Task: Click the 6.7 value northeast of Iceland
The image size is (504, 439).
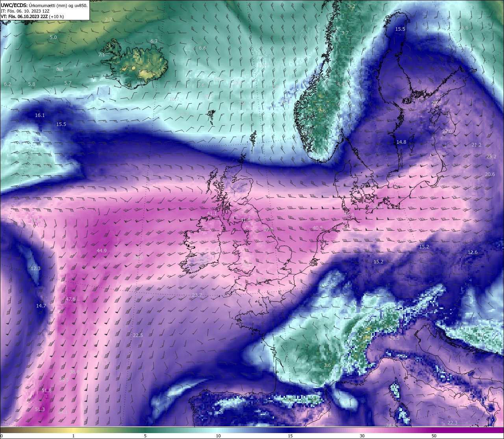Action: coord(154,41)
